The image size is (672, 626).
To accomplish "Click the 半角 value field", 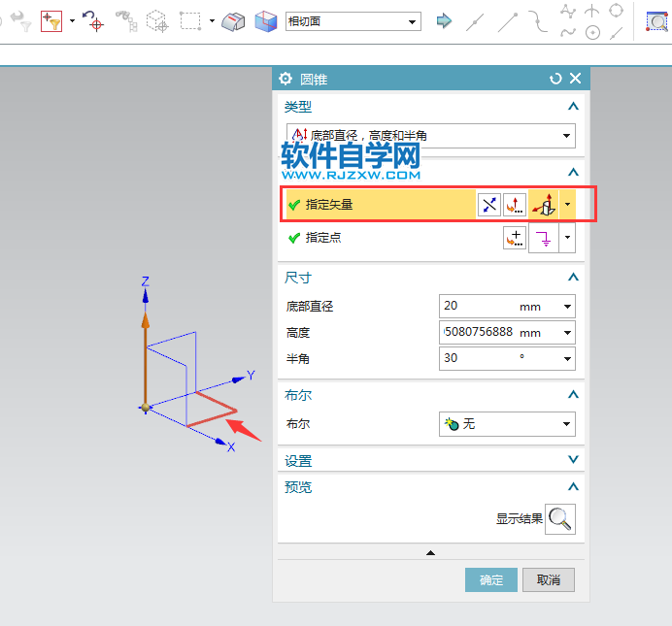I will [x=478, y=358].
